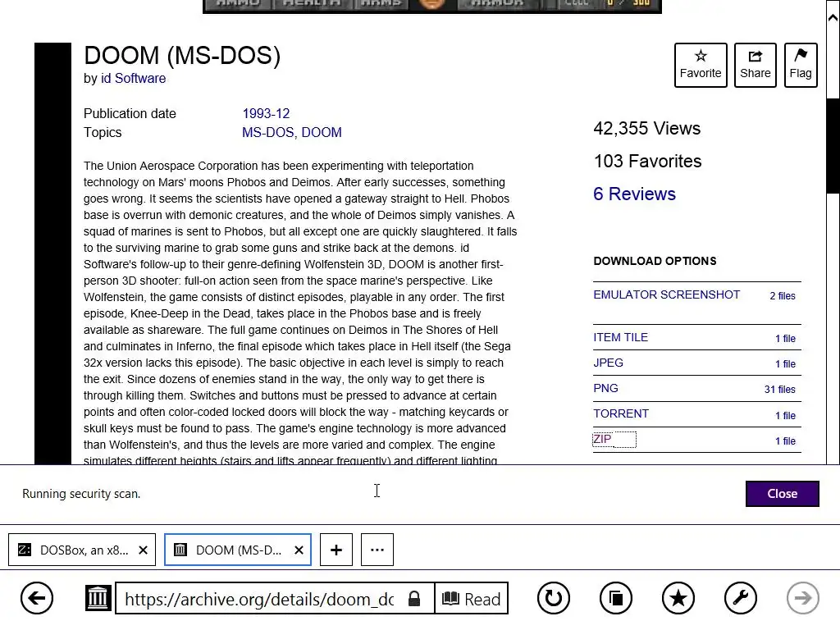Switch to Read view

pos(472,598)
